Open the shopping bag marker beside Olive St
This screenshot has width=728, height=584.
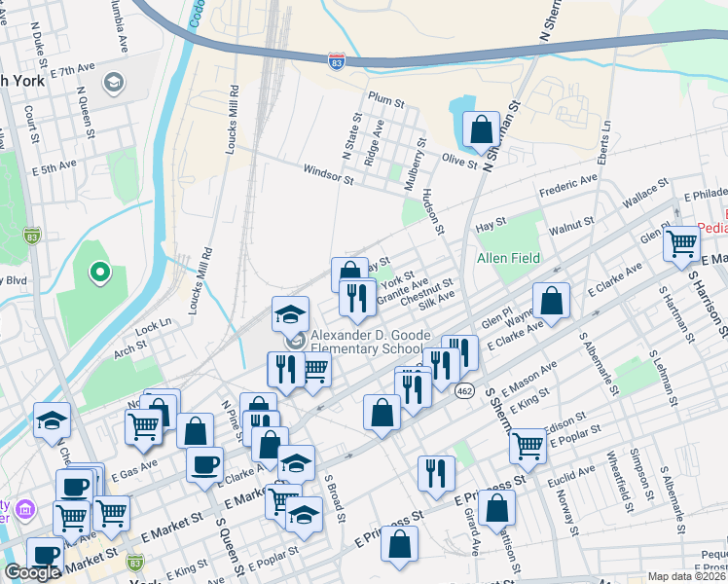coord(482,130)
